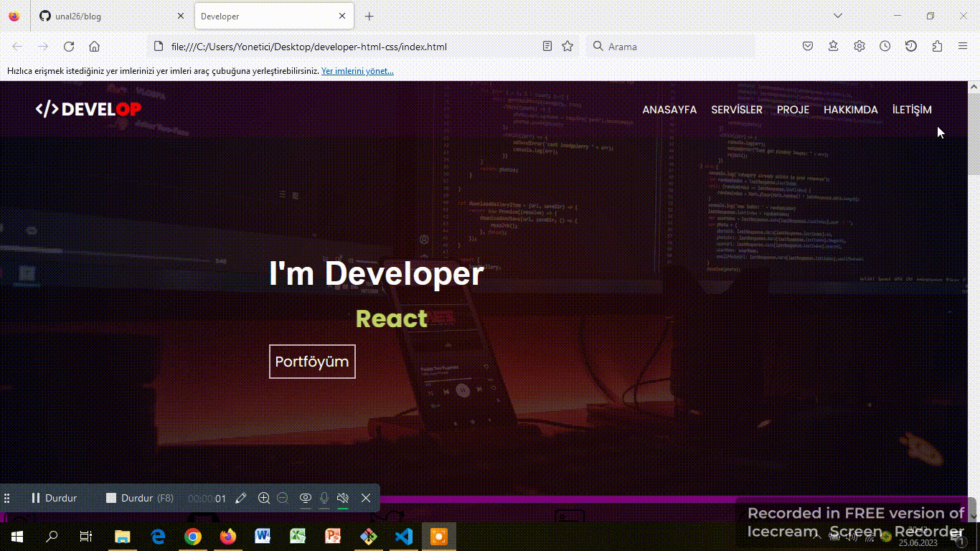Toggle the recorder system sound speaker

[x=343, y=498]
